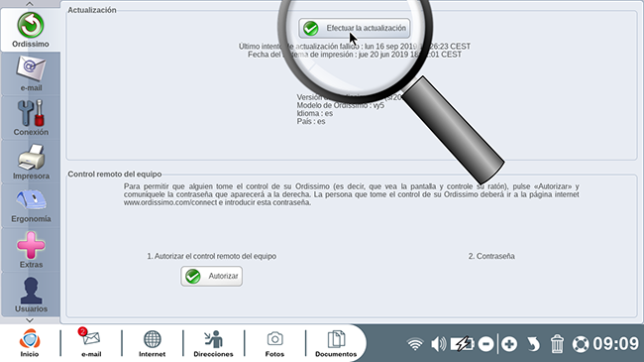Open the volume speaker control

tap(438, 344)
